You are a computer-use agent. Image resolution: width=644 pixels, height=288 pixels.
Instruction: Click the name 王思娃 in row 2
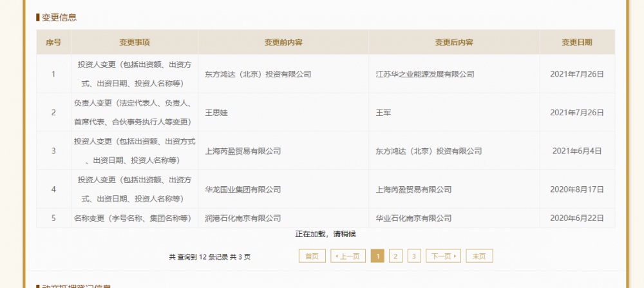(216, 113)
